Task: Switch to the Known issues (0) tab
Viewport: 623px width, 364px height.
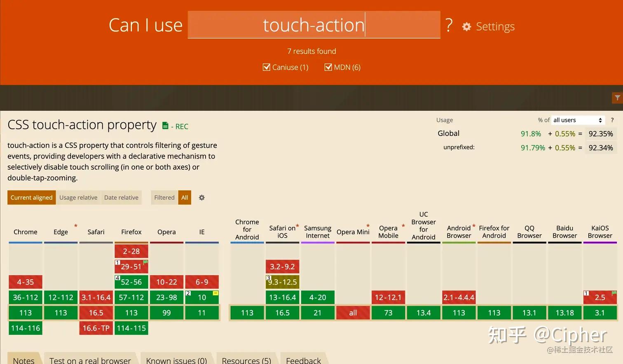Action: (176, 360)
